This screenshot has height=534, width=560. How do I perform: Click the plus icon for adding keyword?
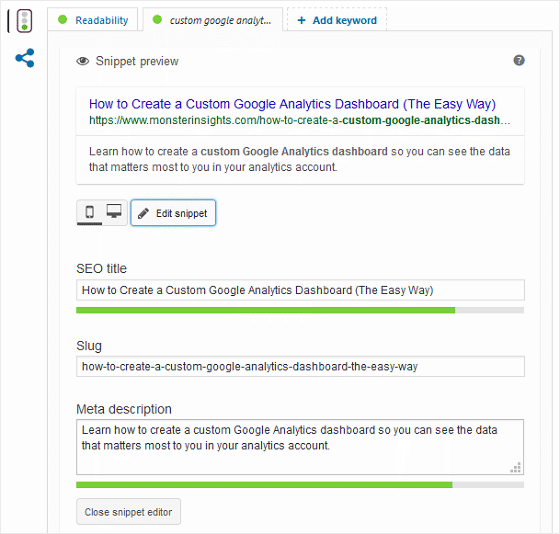tap(301, 20)
